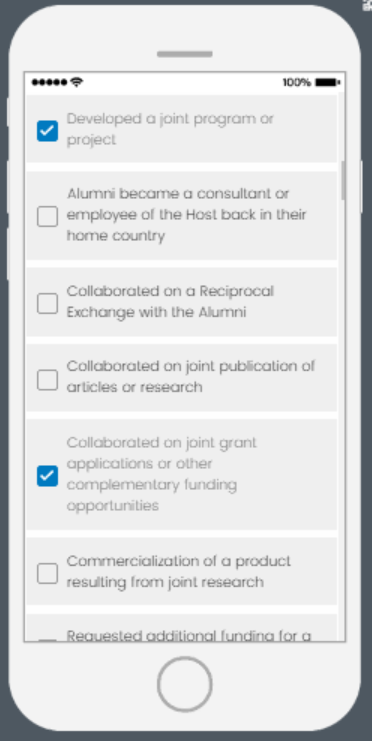Check the Alumni became a consultant checkbox
Viewport: 372px width, 741px height.
pos(47,216)
